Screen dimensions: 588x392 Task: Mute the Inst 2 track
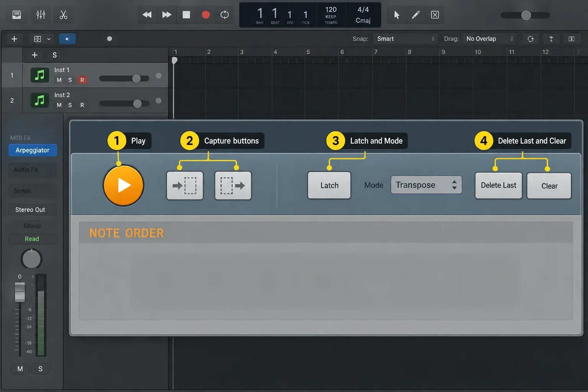click(x=59, y=105)
